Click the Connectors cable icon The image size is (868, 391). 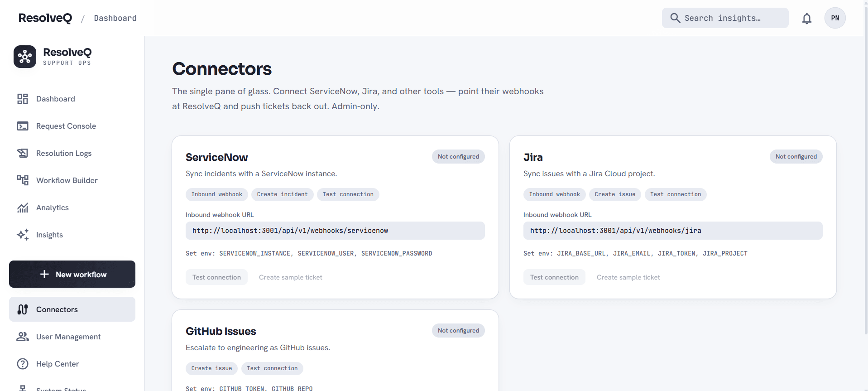pos(23,309)
